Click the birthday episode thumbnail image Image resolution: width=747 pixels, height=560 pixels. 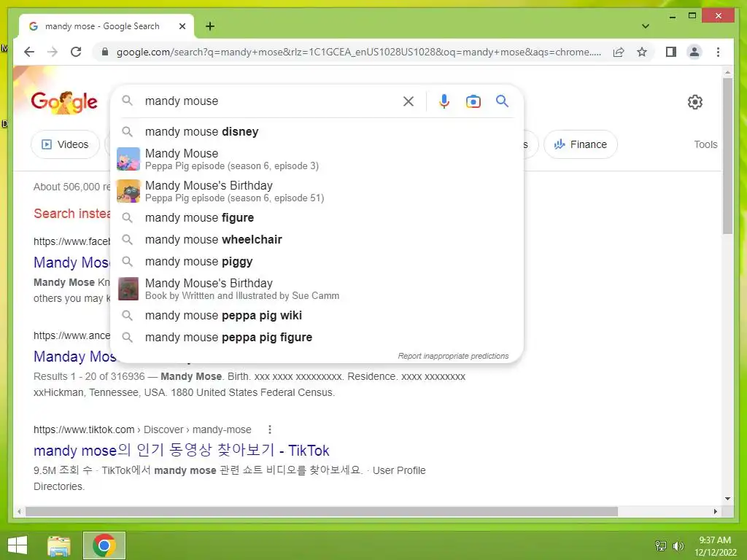tap(128, 191)
